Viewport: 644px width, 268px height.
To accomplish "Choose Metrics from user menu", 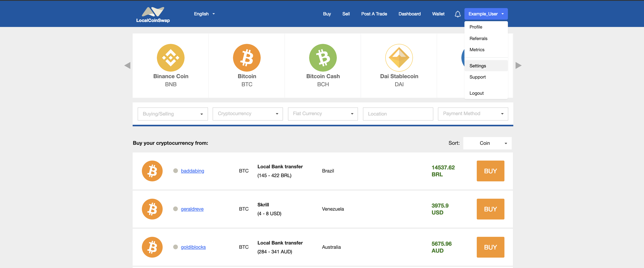I will pyautogui.click(x=486, y=50).
